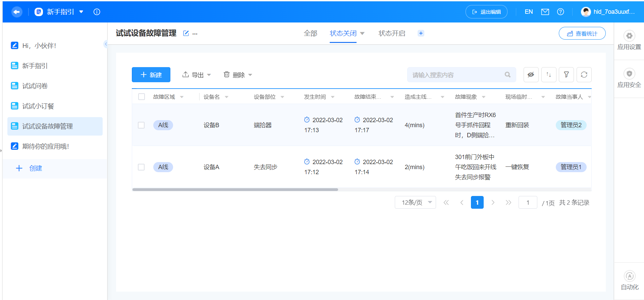Open the more options ellipsis by title

[x=195, y=34]
